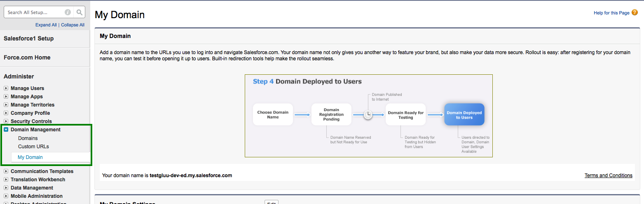Type in the Search All Setup field
This screenshot has height=204, width=644.
tap(35, 12)
